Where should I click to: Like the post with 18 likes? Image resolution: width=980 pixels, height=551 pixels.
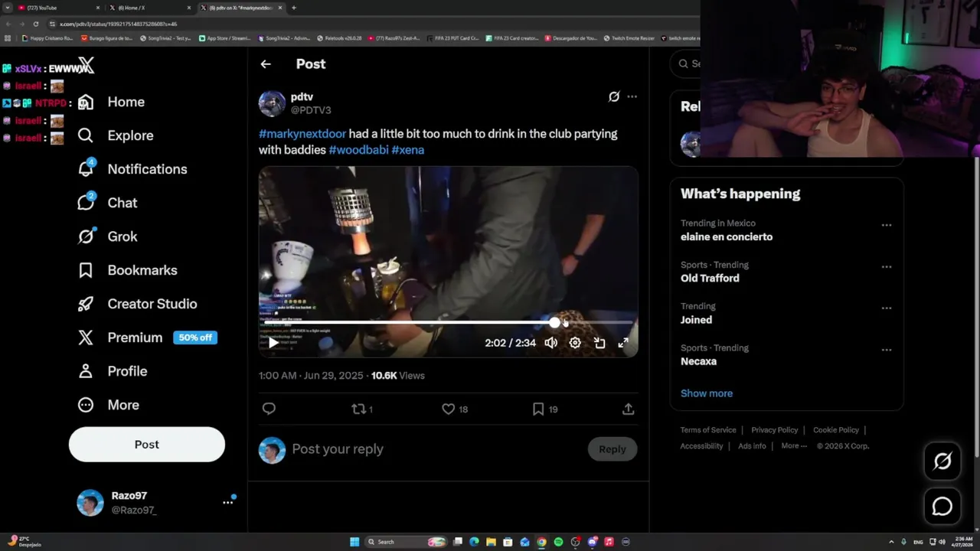point(454,409)
